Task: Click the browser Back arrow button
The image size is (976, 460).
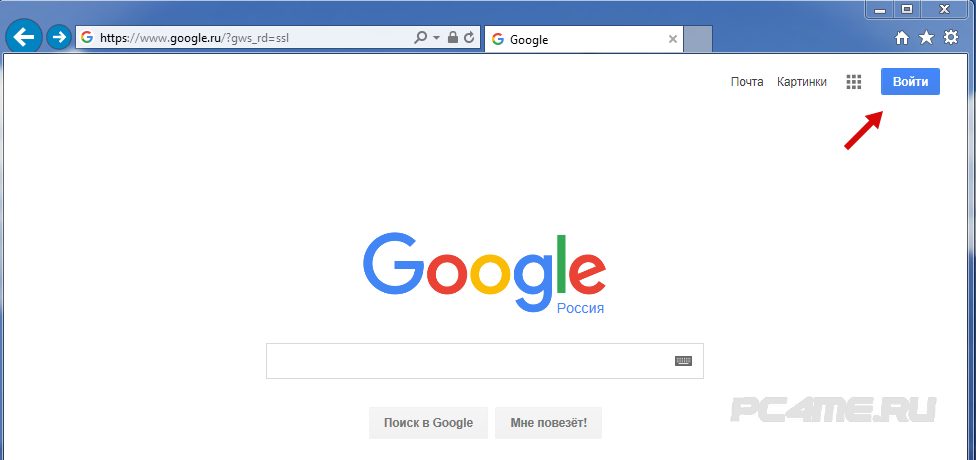Action: [x=24, y=38]
